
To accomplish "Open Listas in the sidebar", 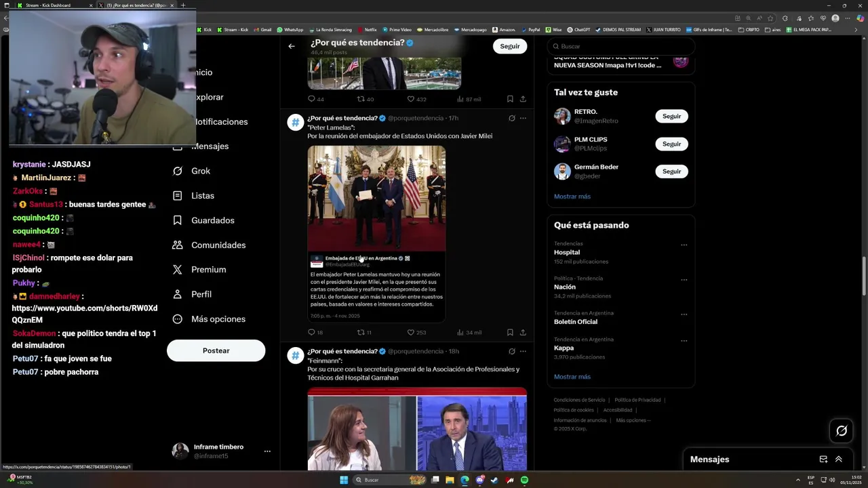I will click(x=194, y=195).
